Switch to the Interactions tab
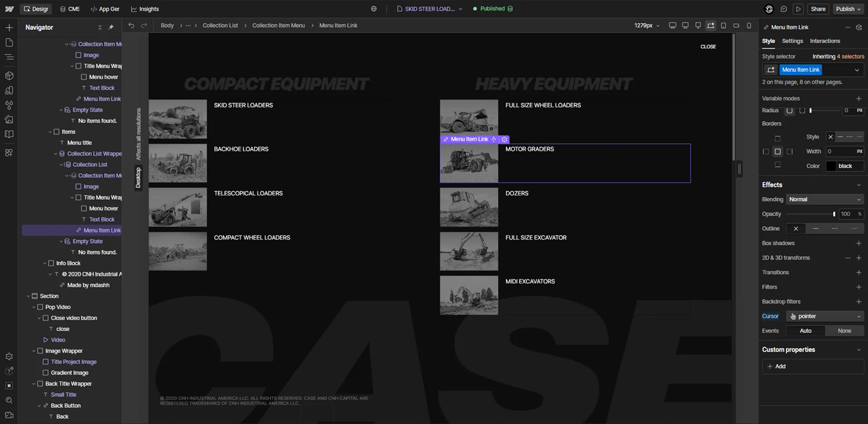 [x=825, y=41]
